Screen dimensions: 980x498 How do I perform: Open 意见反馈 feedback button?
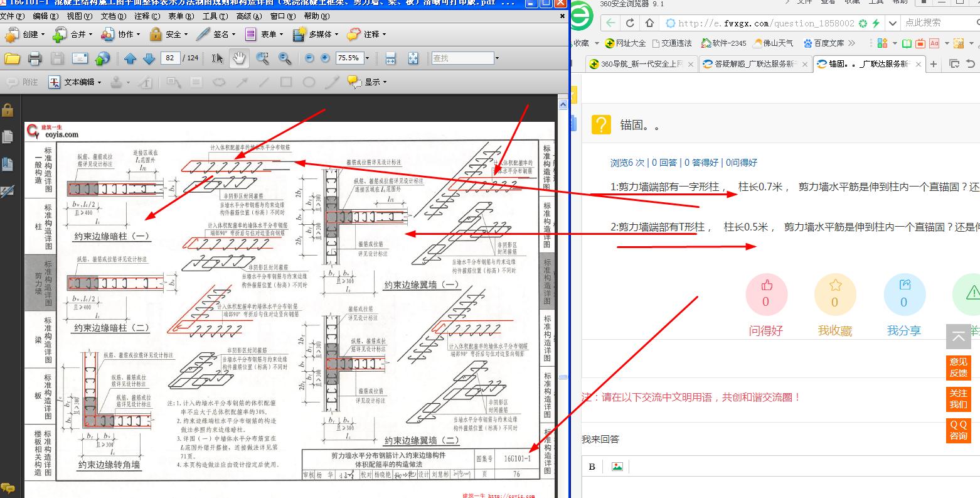(x=958, y=367)
